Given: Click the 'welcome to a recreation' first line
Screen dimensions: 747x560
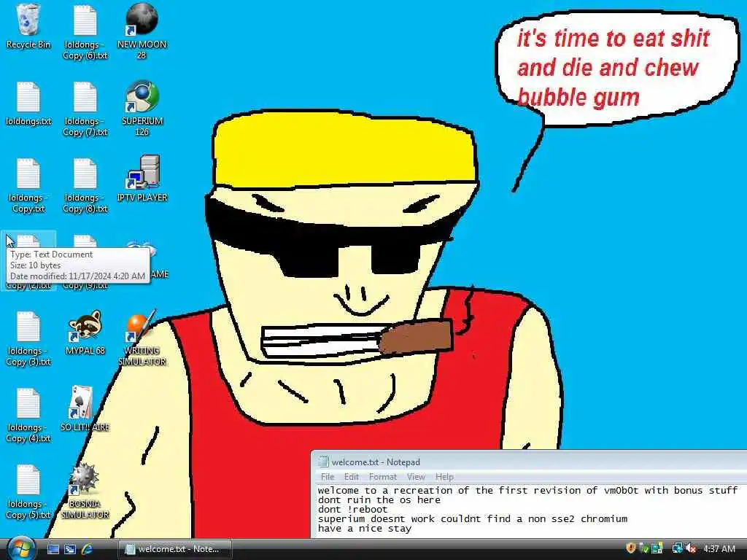Looking at the screenshot, I should [527, 491].
